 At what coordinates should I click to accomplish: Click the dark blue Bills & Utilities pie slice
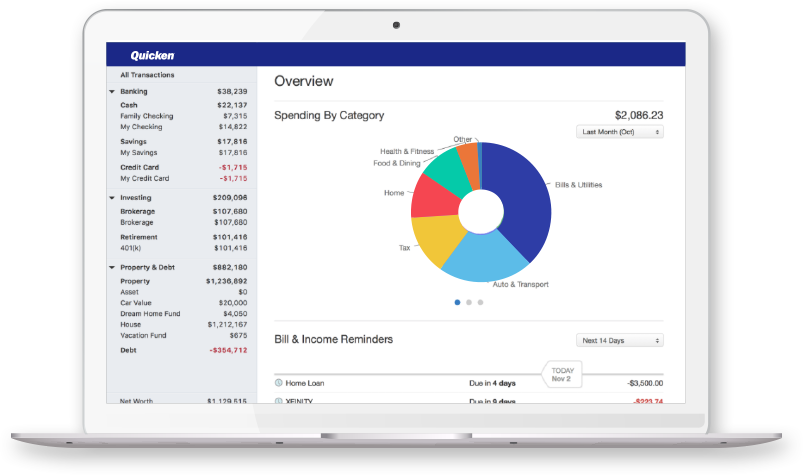(525, 200)
